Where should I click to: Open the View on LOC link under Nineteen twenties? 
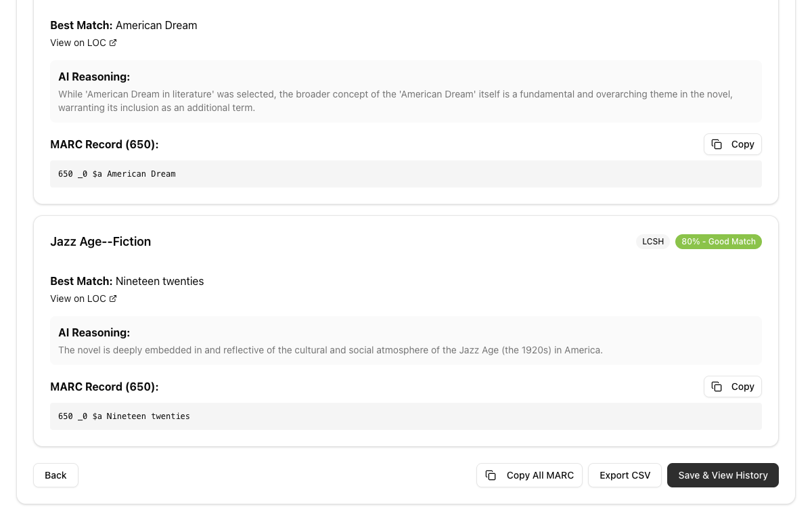[x=78, y=299]
